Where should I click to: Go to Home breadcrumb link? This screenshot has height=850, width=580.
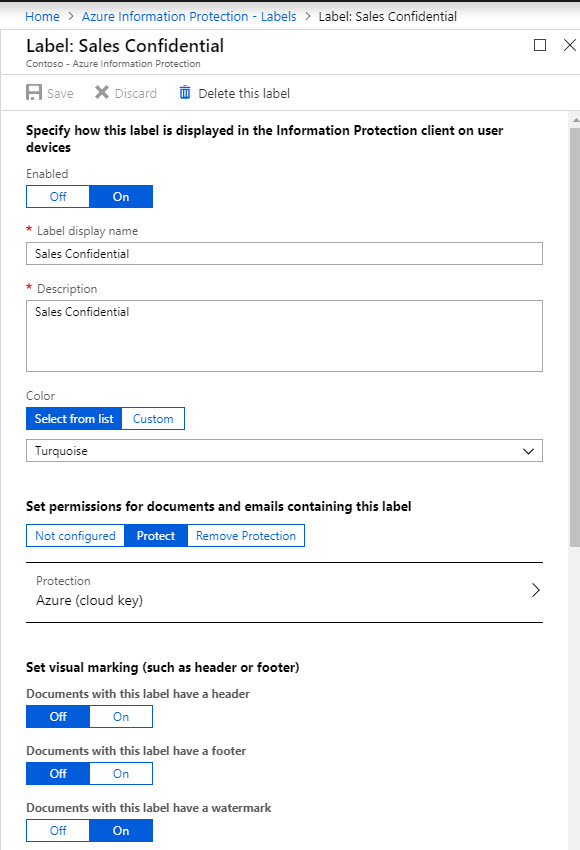pyautogui.click(x=42, y=16)
